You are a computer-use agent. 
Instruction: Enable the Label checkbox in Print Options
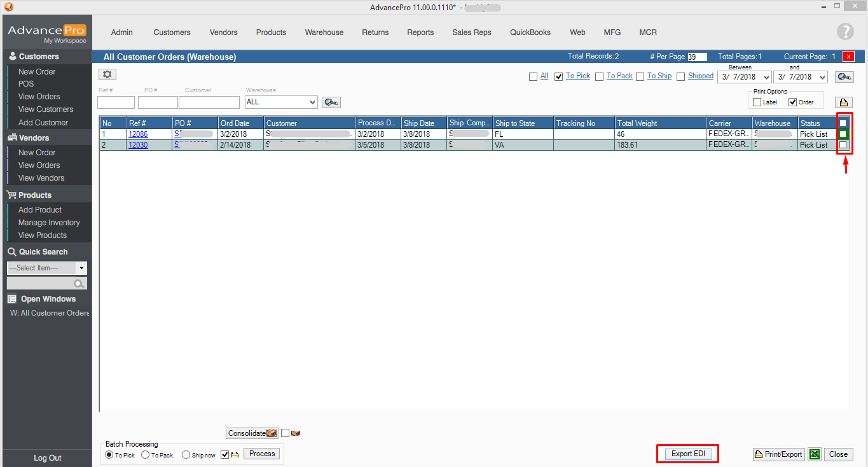coord(756,102)
